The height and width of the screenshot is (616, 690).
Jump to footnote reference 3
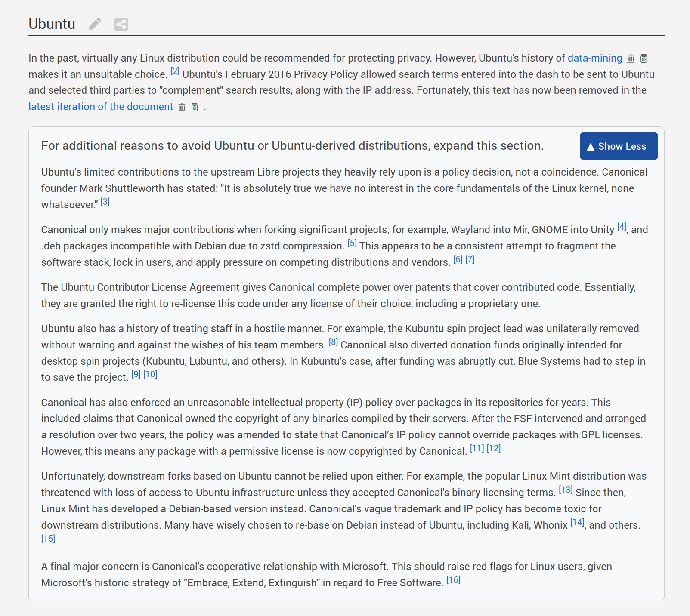[x=105, y=202]
